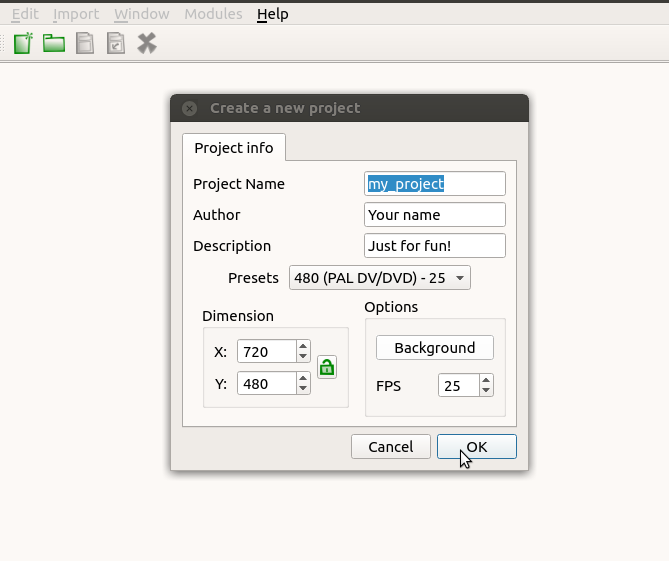Click the Y dimension value field
The image size is (669, 561).
click(x=267, y=384)
